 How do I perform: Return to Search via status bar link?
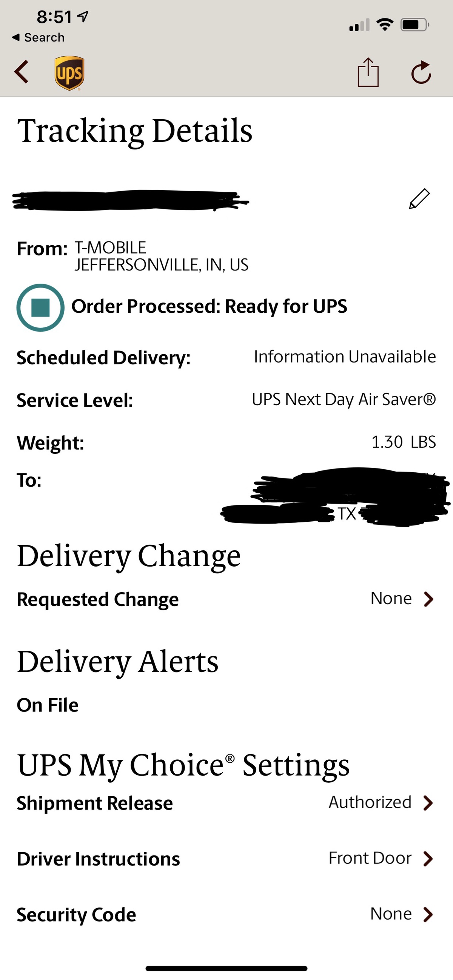(39, 37)
